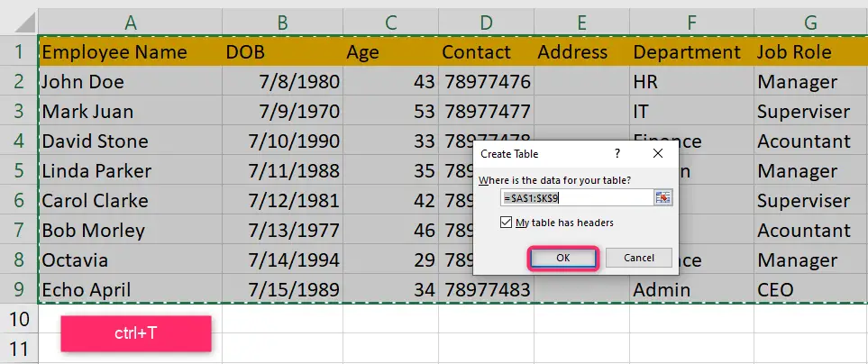This screenshot has height=364, width=868.
Task: Click the age 43 cell
Action: 391,81
